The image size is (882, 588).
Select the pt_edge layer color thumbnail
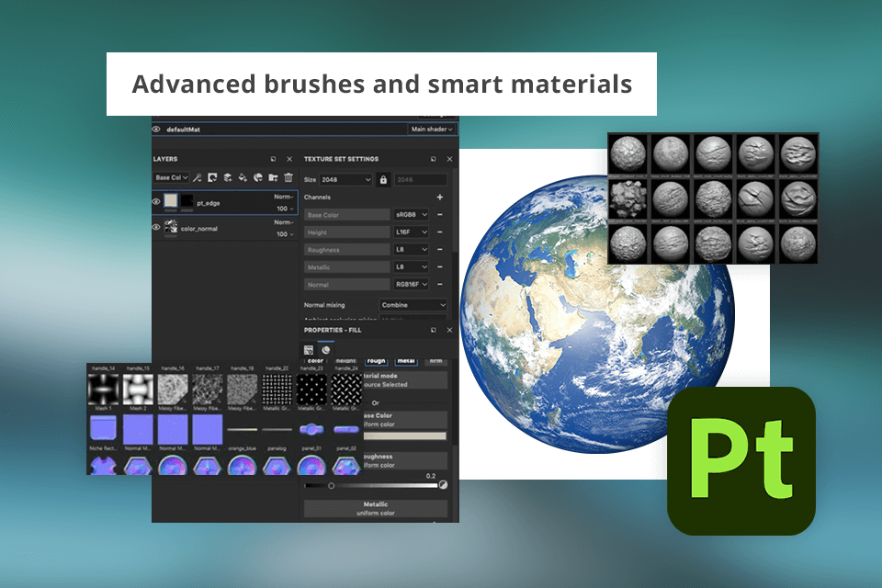(x=171, y=201)
